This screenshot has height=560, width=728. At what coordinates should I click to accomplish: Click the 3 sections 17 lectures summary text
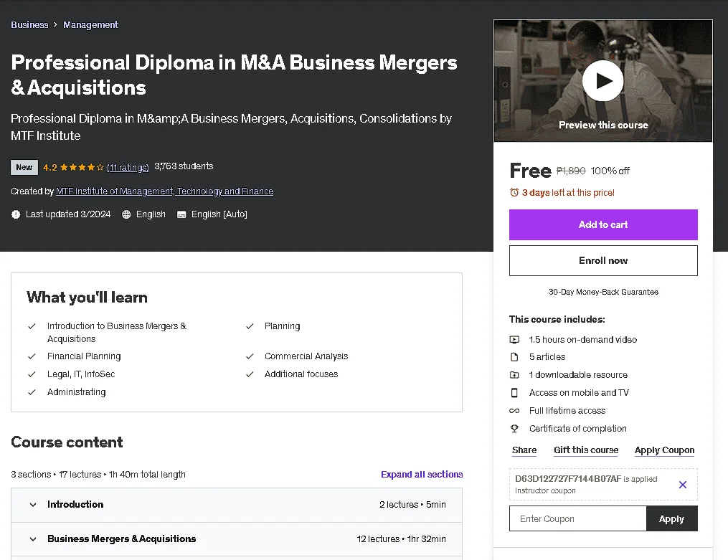[x=98, y=474]
